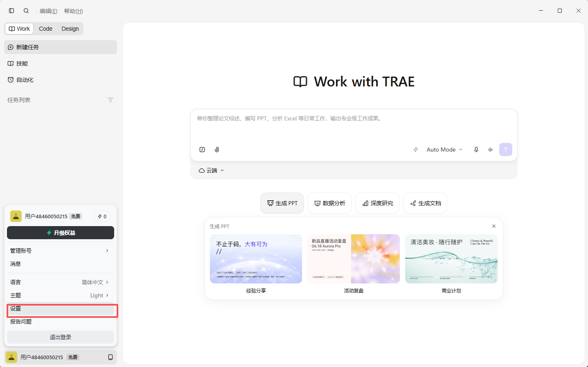The width and height of the screenshot is (588, 367).
Task: Open the 帮助(H) menu
Action: 73,11
